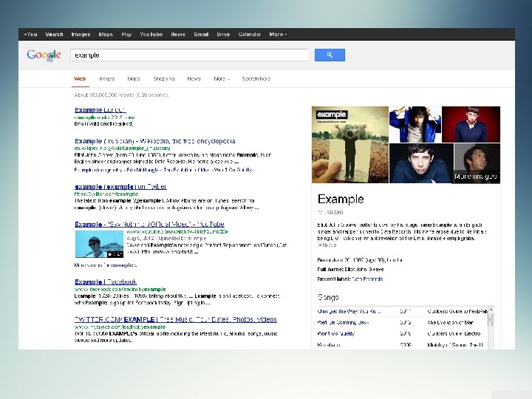Viewport: 532px width, 399px height.
Task: Open "Won't Go Quietly" song link
Action: coord(336,333)
